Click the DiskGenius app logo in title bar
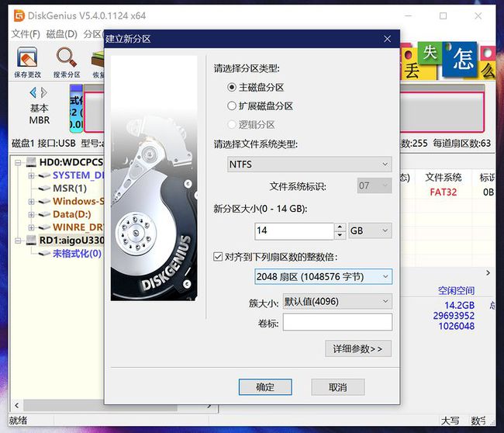The height and width of the screenshot is (433, 504). point(19,16)
